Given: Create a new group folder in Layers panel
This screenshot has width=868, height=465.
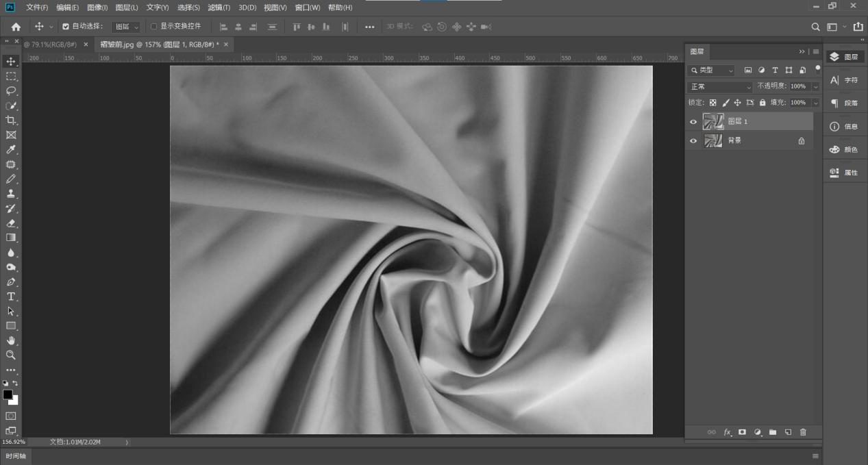Looking at the screenshot, I should coord(773,432).
